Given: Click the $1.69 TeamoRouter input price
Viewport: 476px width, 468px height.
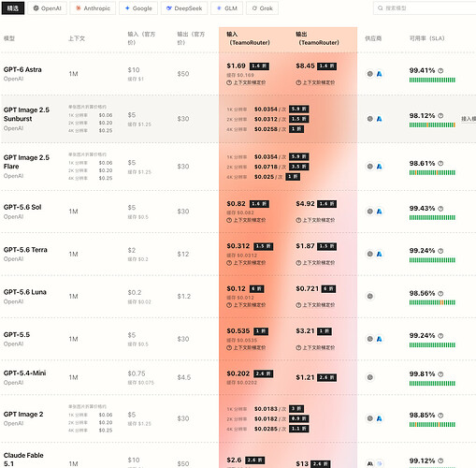Looking at the screenshot, I should click(x=236, y=66).
